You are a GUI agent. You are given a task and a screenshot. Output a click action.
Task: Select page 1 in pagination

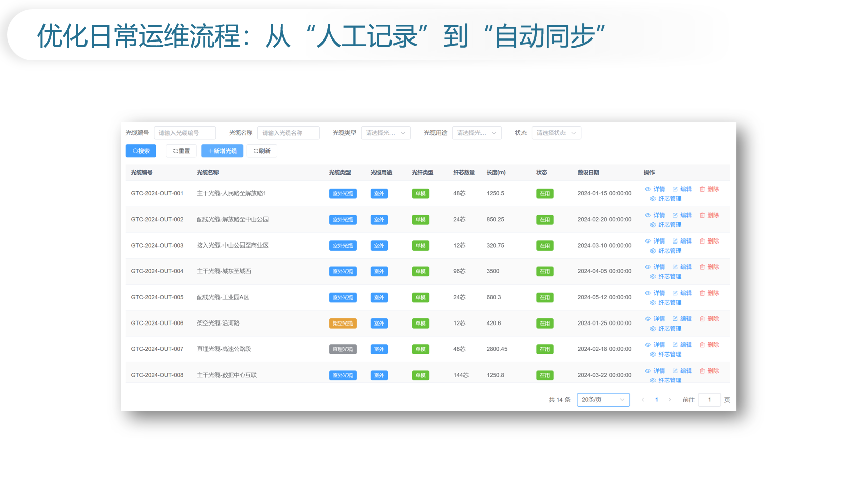pos(657,400)
